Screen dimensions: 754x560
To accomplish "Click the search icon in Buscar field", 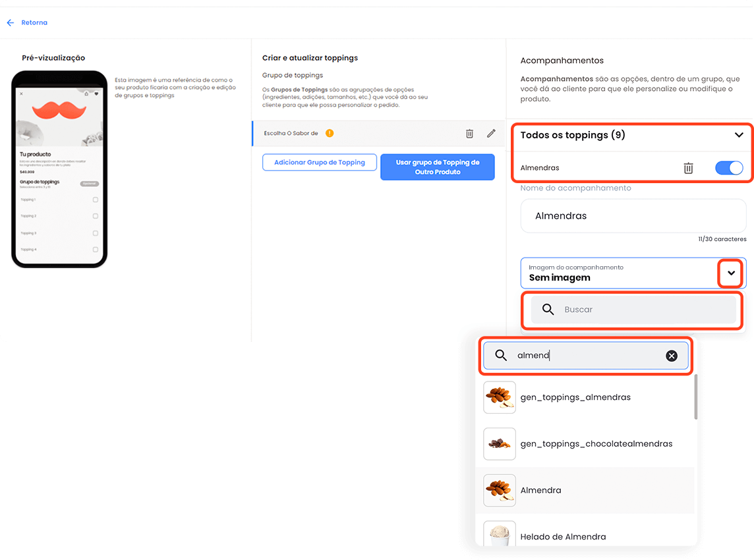I will pyautogui.click(x=548, y=310).
